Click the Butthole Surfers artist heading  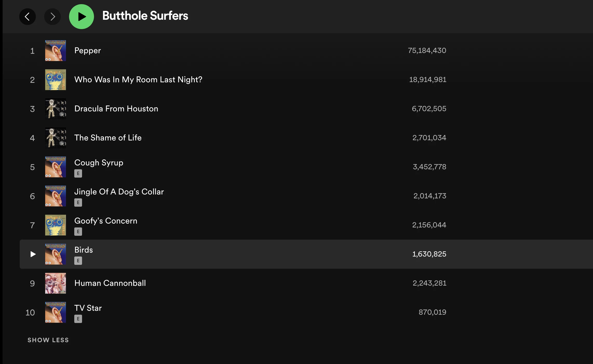point(145,16)
